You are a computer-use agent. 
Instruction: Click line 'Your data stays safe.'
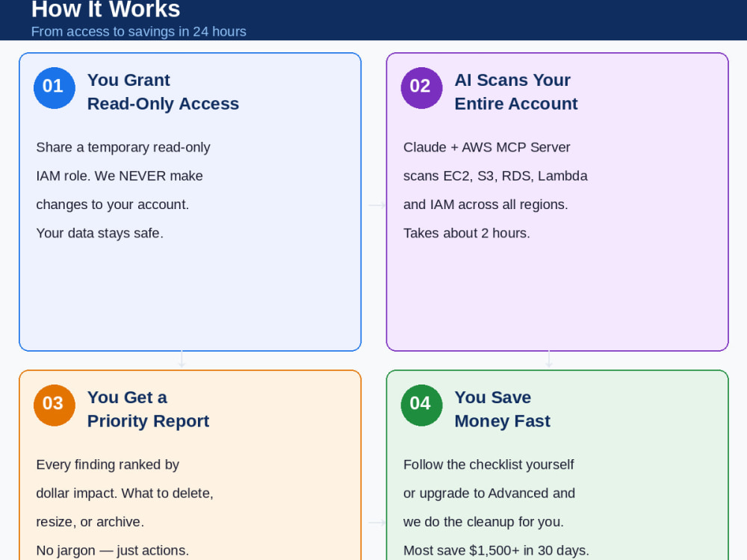coord(99,233)
